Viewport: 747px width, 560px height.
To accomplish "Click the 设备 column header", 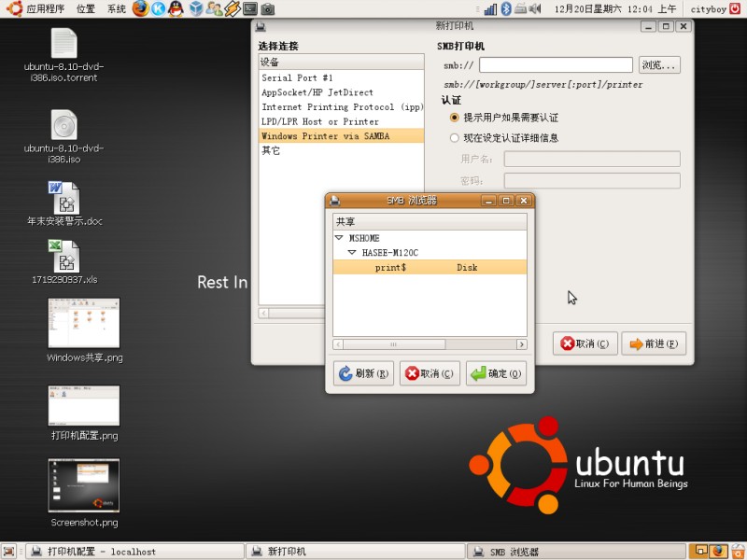I will click(x=341, y=62).
